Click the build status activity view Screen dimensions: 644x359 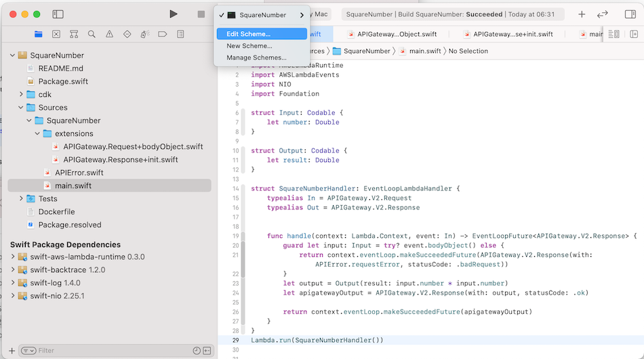[x=453, y=14]
